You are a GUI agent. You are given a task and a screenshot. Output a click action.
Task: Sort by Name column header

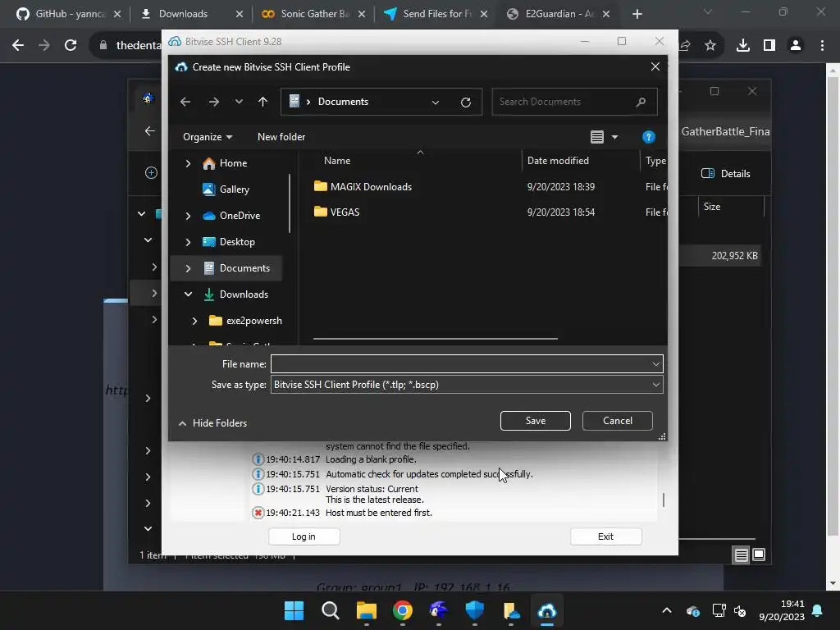(337, 161)
